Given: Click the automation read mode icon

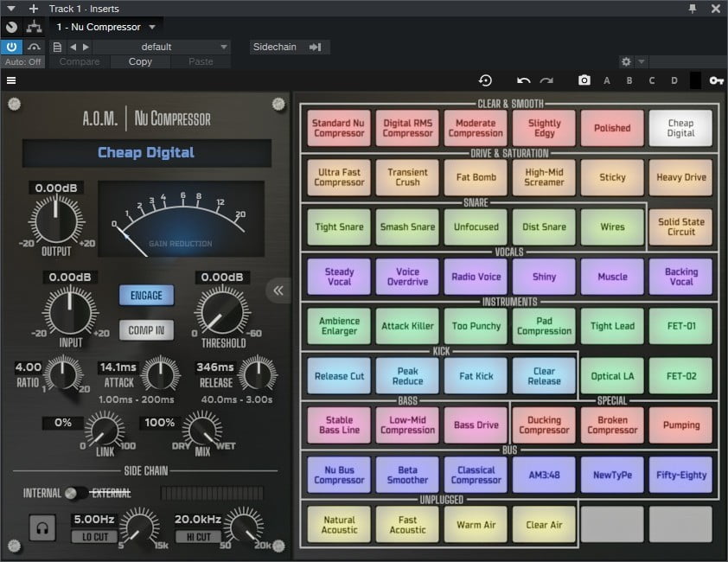Looking at the screenshot, I should (34, 47).
